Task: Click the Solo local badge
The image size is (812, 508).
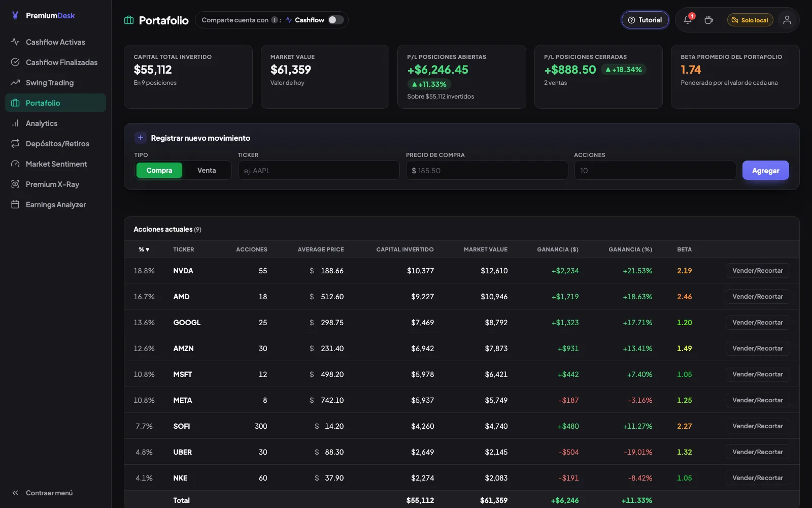Action: [x=750, y=20]
